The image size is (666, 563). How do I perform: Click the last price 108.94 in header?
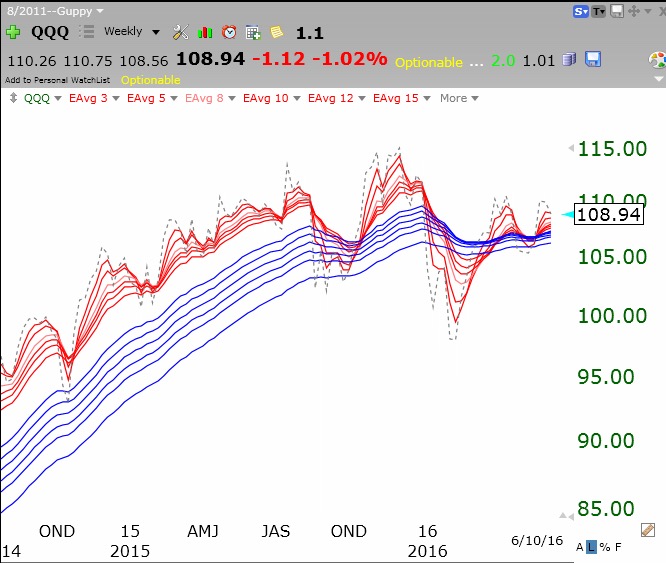pyautogui.click(x=210, y=59)
